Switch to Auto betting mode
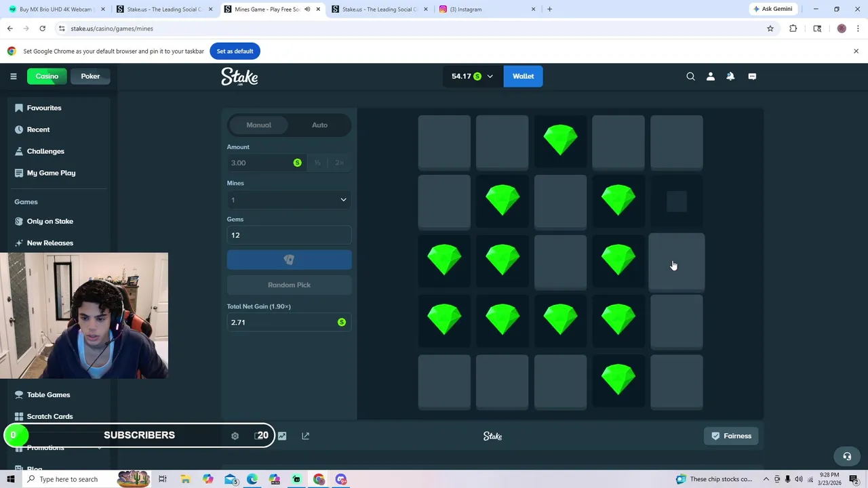This screenshot has height=488, width=868. (x=319, y=125)
